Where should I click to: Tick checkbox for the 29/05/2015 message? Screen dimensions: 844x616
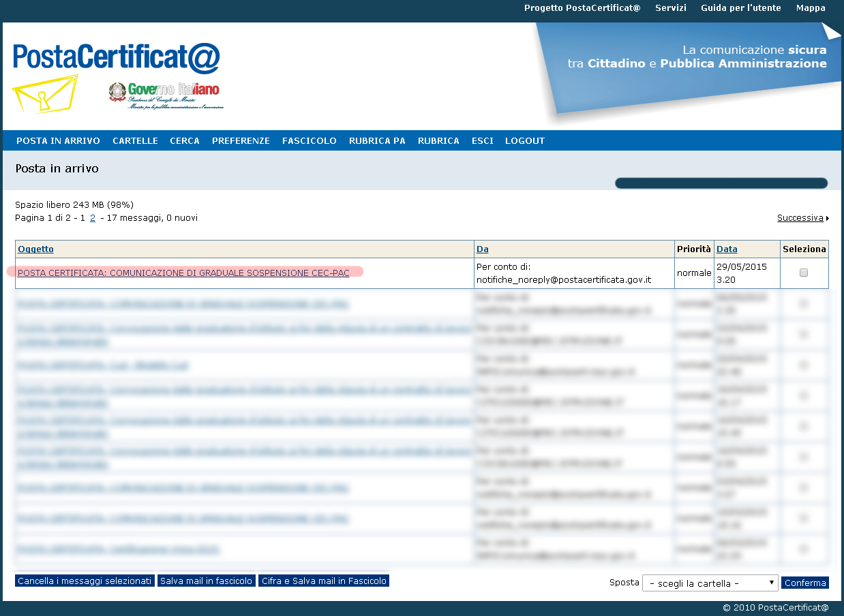click(x=804, y=273)
